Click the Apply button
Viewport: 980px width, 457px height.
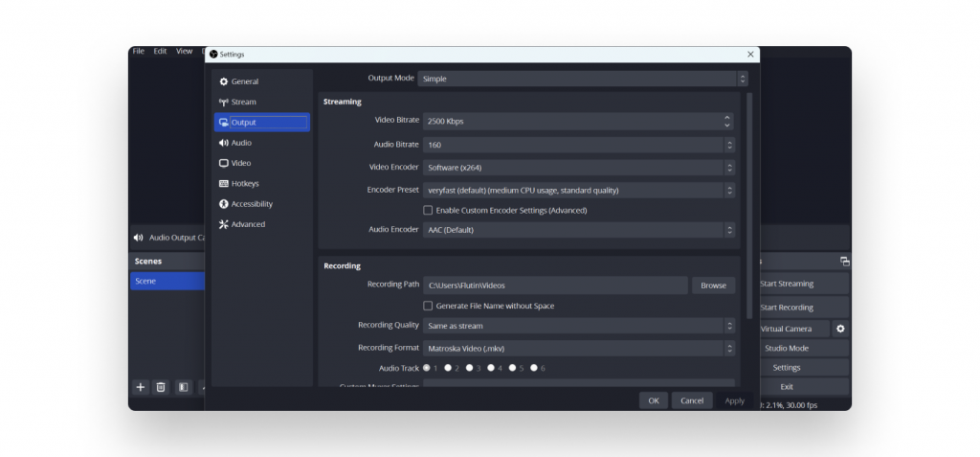click(x=734, y=400)
